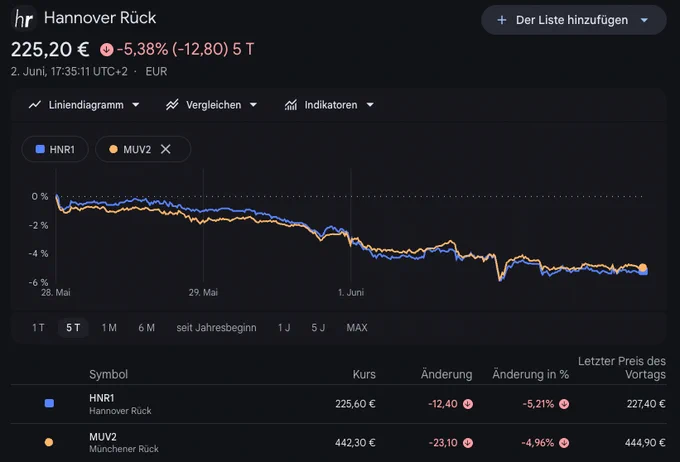Click the Änderung column header
The height and width of the screenshot is (462, 680).
tap(446, 374)
